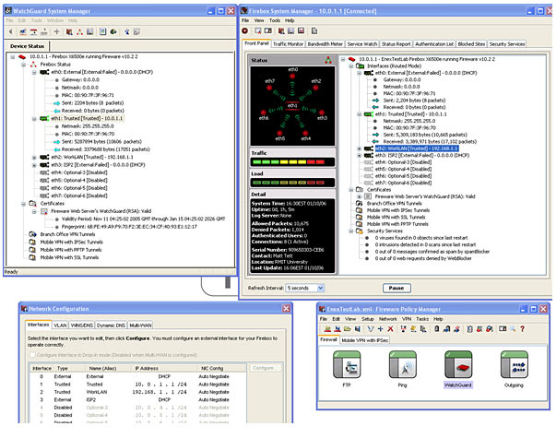Click the open folder icon in Policy Manager toolbar
This screenshot has height=429, width=554.
[x=347, y=329]
